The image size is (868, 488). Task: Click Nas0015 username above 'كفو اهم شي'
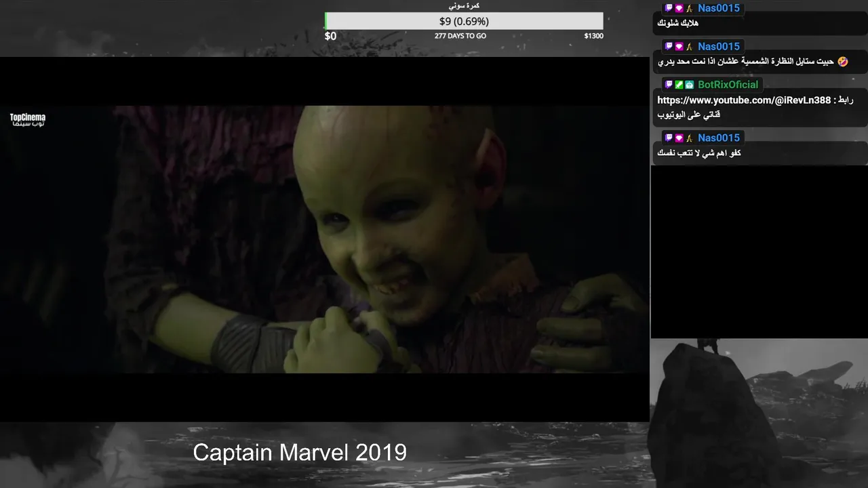(x=718, y=138)
